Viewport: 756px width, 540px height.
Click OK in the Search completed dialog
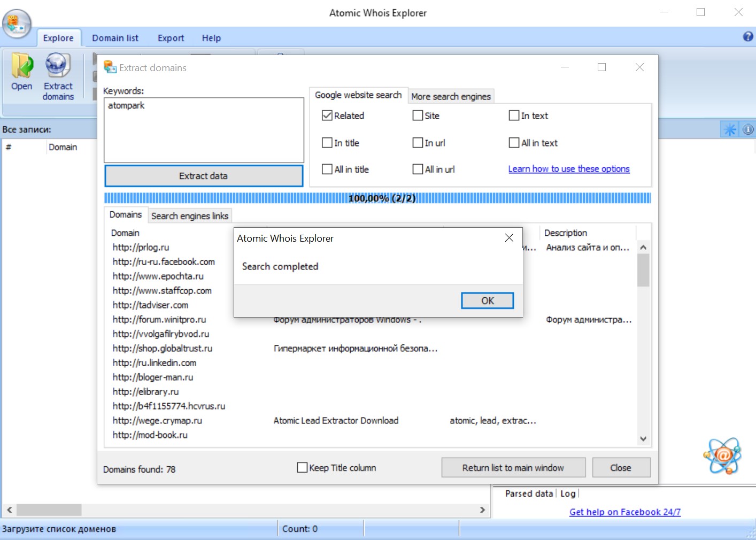click(488, 300)
